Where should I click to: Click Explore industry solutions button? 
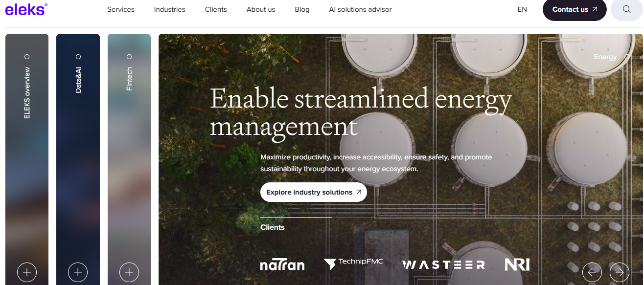click(x=313, y=192)
